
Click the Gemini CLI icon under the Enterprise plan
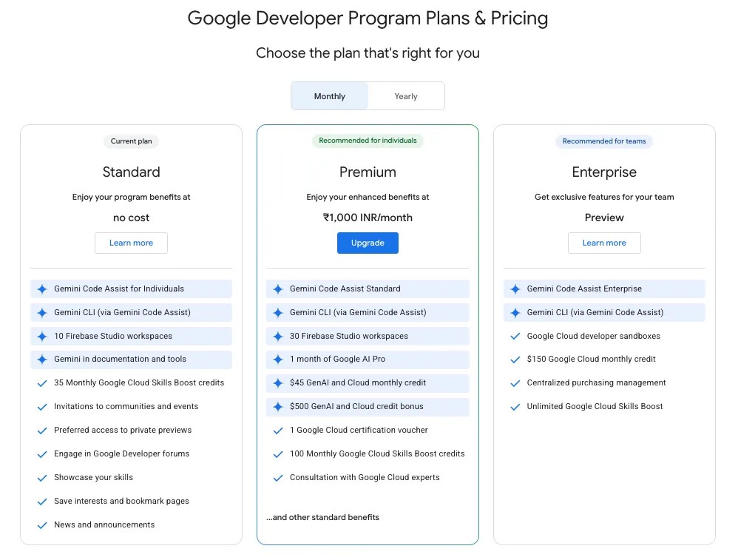(x=515, y=312)
